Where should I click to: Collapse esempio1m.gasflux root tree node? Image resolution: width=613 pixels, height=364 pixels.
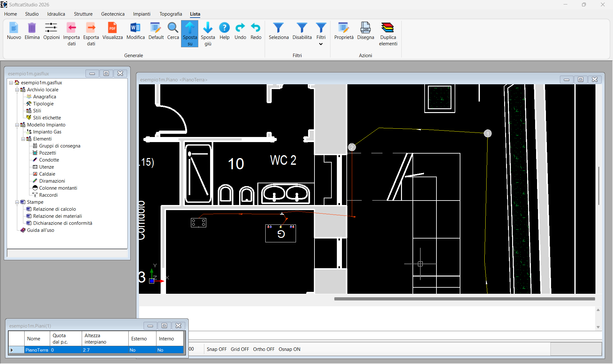11,83
